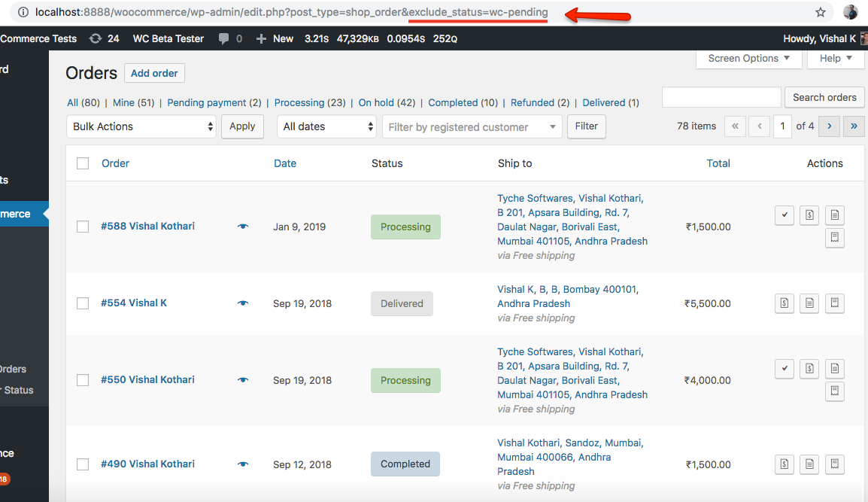This screenshot has height=502, width=868.
Task: Click the Add order button
Action: click(x=154, y=73)
